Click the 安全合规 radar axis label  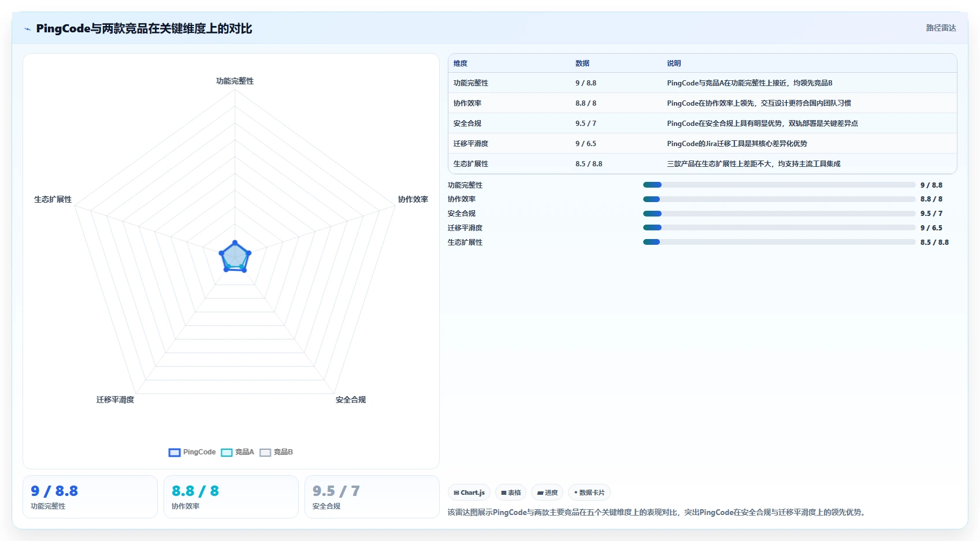click(x=351, y=400)
